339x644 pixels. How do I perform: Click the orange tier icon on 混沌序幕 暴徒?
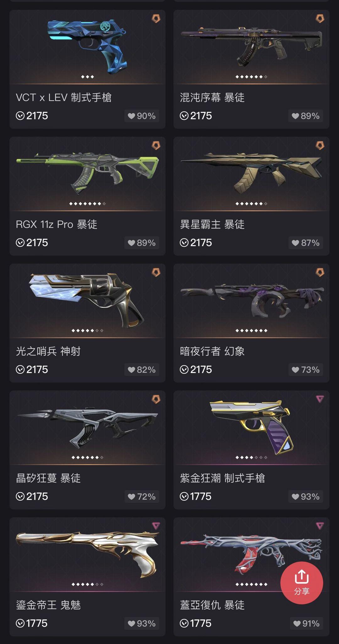click(320, 19)
